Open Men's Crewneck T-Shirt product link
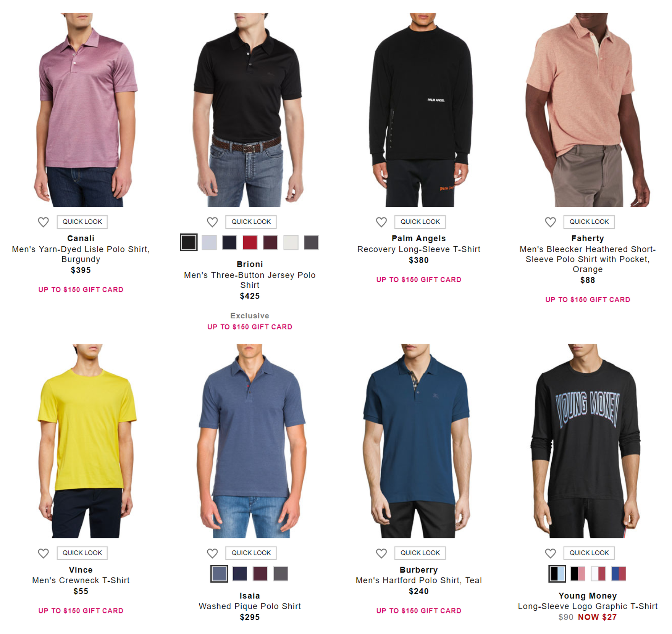This screenshot has height=634, width=672. tap(81, 581)
